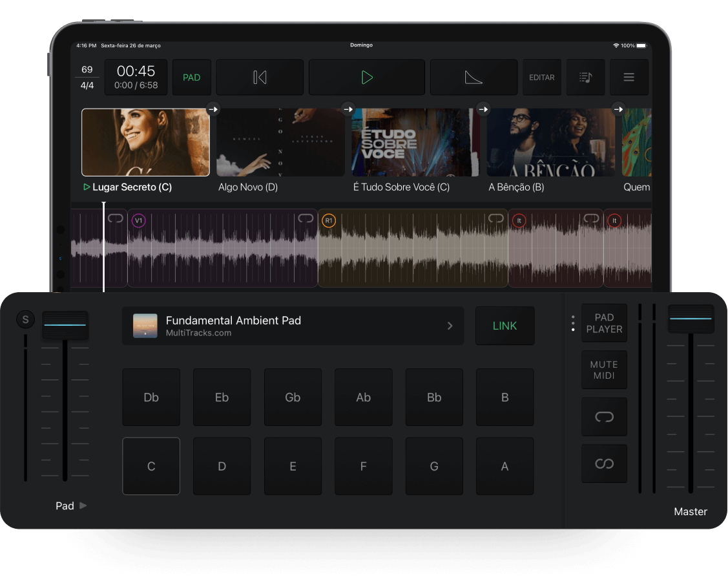The width and height of the screenshot is (728, 585).
Task: Toggle the PAD switch in the toolbar
Action: 191,77
